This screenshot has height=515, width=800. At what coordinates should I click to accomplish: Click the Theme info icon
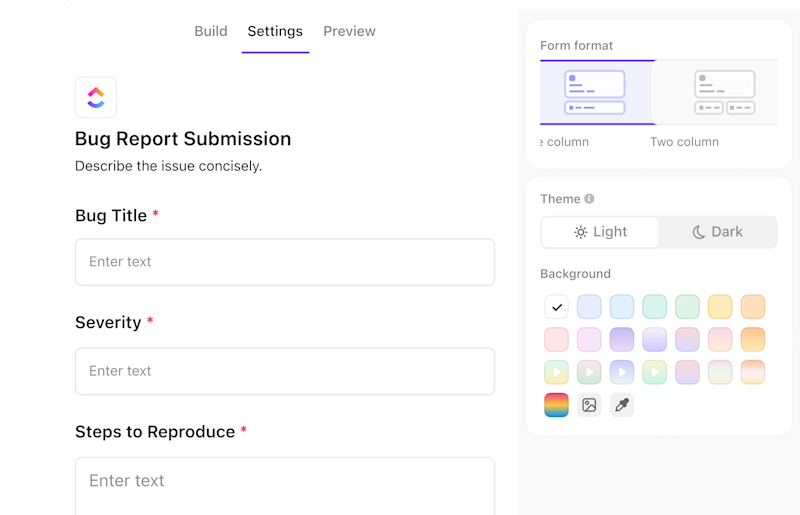[589, 199]
